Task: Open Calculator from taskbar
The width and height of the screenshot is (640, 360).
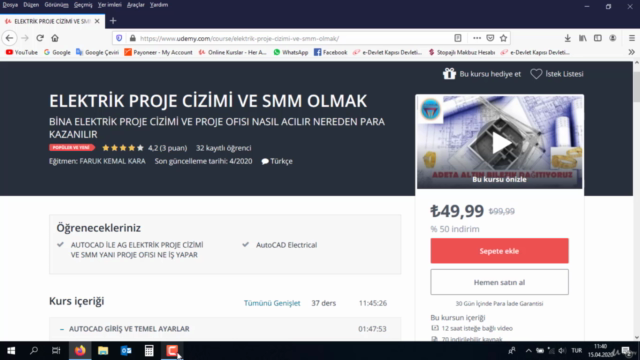Action: point(149,351)
